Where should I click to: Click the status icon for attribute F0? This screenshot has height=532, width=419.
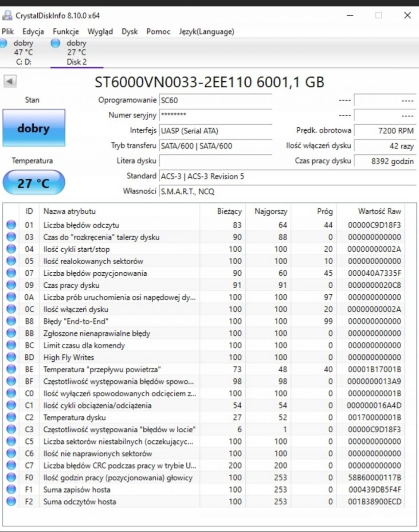11,477
